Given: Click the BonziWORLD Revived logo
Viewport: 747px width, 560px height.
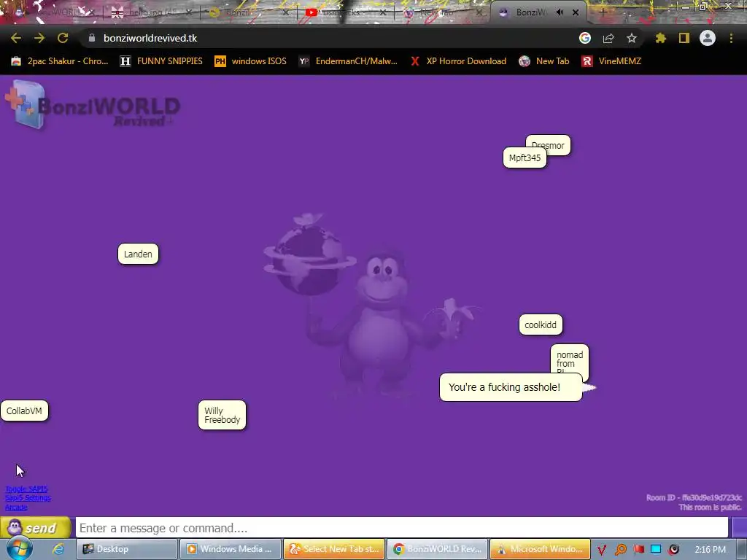Looking at the screenshot, I should pyautogui.click(x=93, y=105).
